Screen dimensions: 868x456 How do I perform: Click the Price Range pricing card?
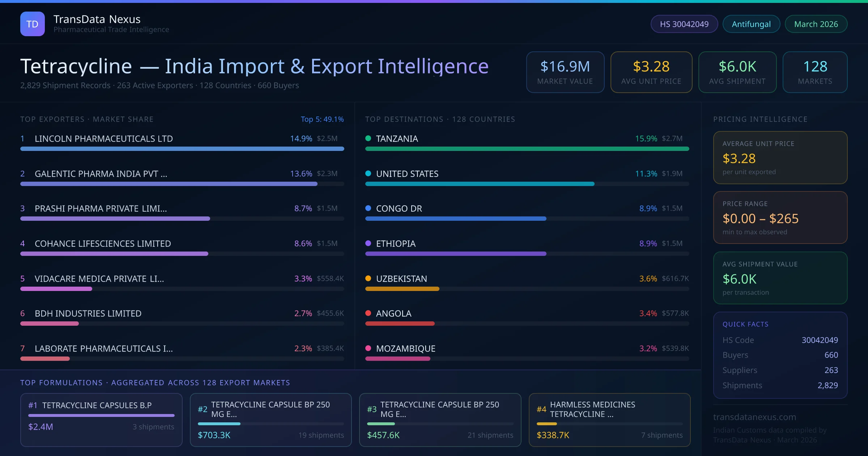(780, 218)
